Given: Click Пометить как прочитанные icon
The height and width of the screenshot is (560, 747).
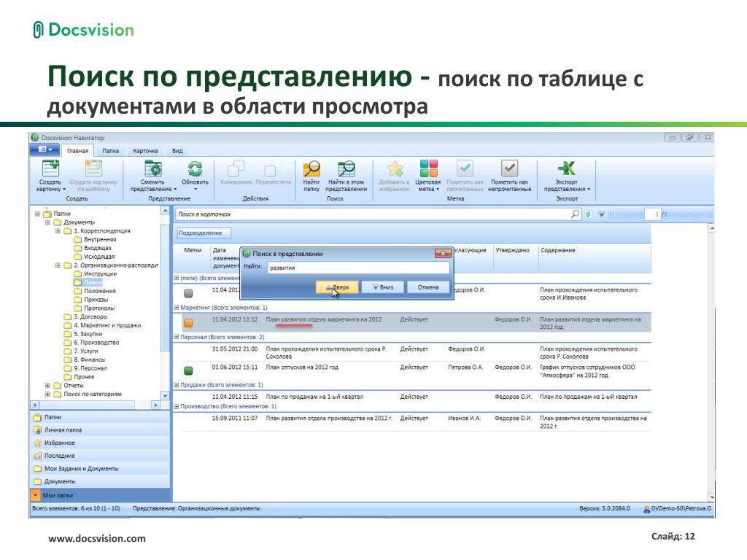Looking at the screenshot, I should [x=465, y=169].
